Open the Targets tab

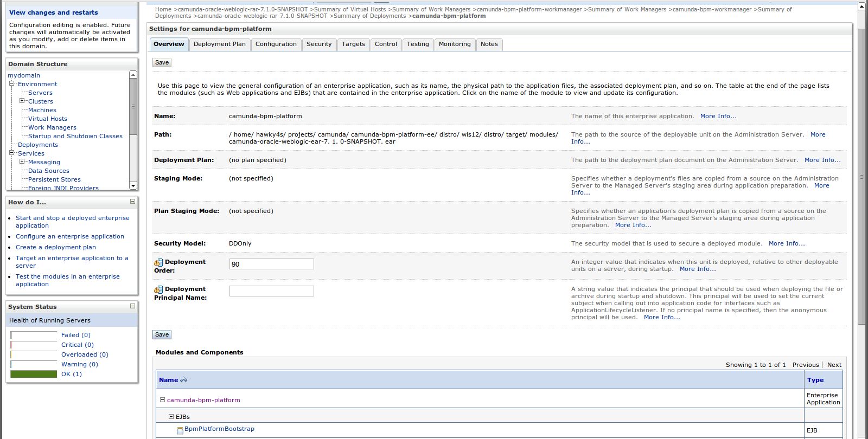(353, 44)
